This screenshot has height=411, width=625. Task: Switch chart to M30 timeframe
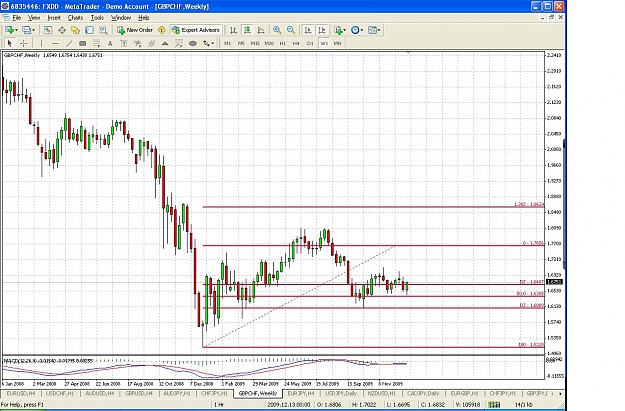click(x=269, y=43)
